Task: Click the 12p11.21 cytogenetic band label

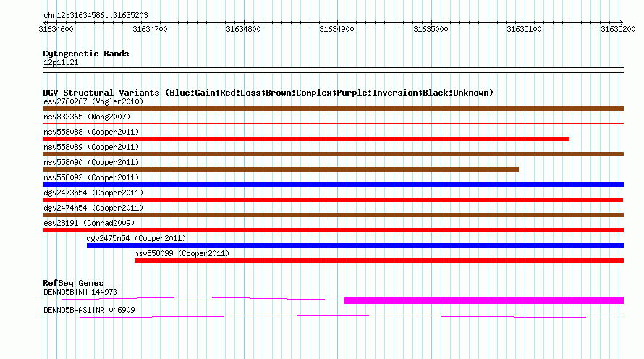Action: 61,62
